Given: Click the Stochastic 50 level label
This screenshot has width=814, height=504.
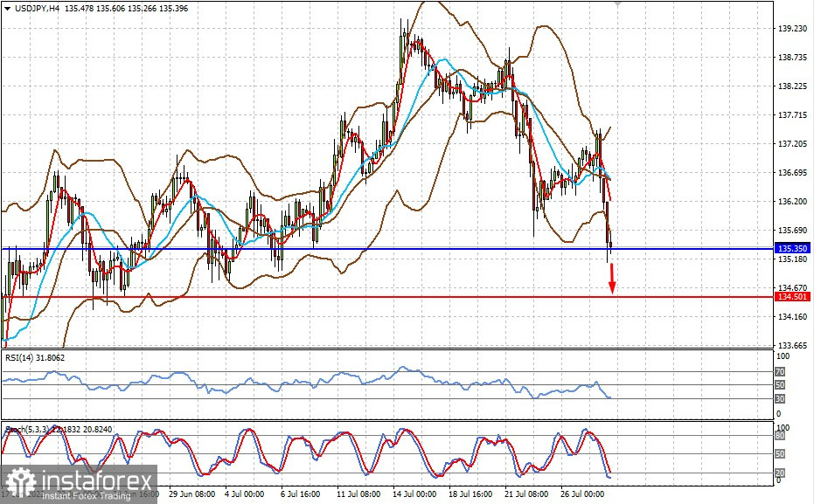Looking at the screenshot, I should point(780,454).
